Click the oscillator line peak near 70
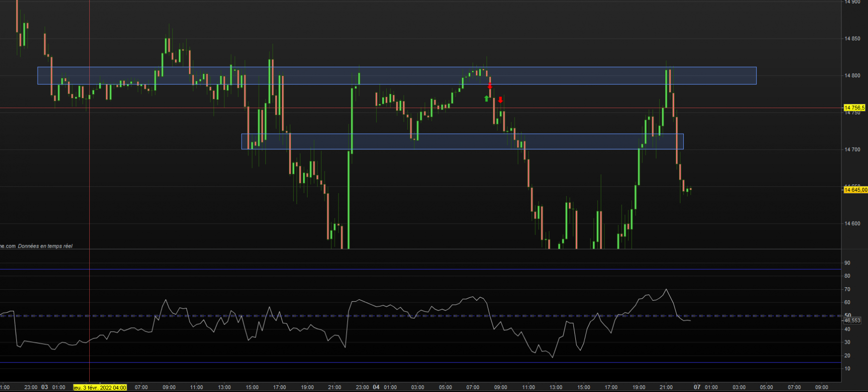868x392 pixels. (666, 290)
